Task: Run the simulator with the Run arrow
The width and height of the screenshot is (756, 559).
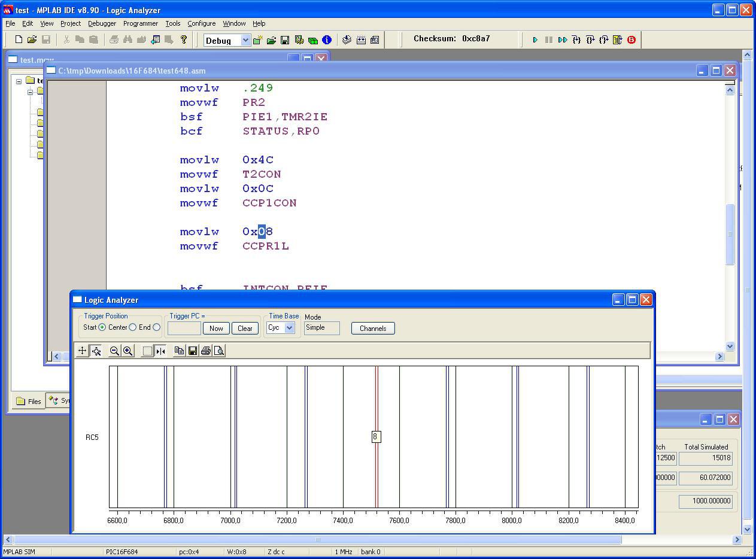Action: tap(535, 40)
